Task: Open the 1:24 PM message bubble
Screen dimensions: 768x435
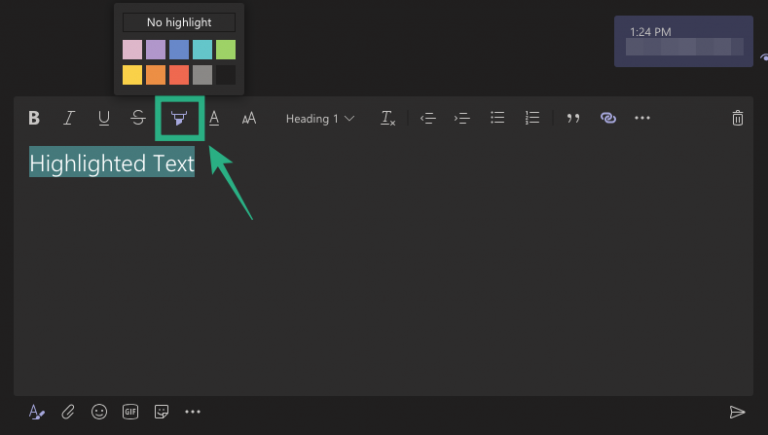Action: tap(684, 41)
